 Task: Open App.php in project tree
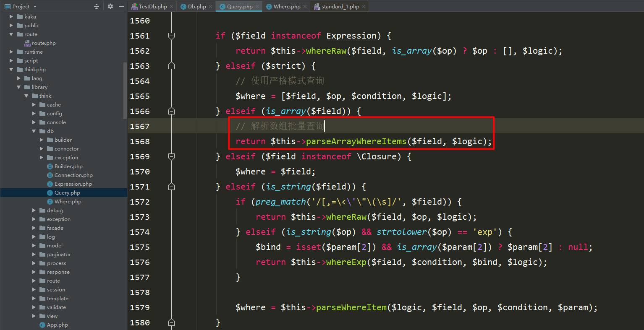pos(57,325)
